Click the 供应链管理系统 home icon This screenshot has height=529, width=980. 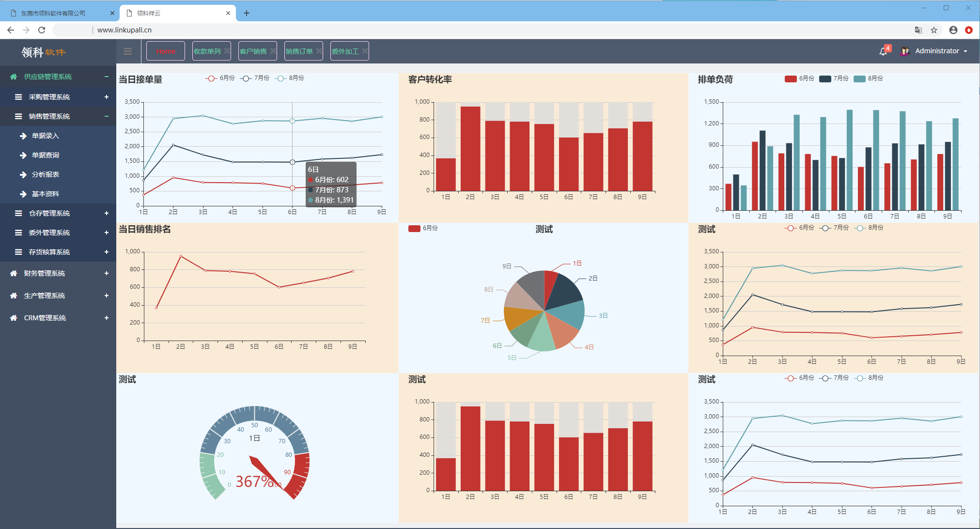coord(14,77)
